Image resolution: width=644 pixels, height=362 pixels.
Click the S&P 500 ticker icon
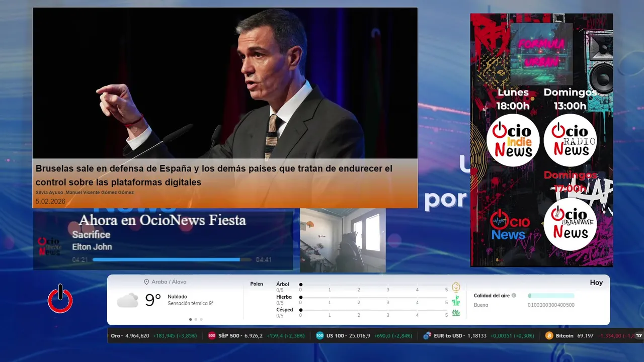(x=212, y=335)
